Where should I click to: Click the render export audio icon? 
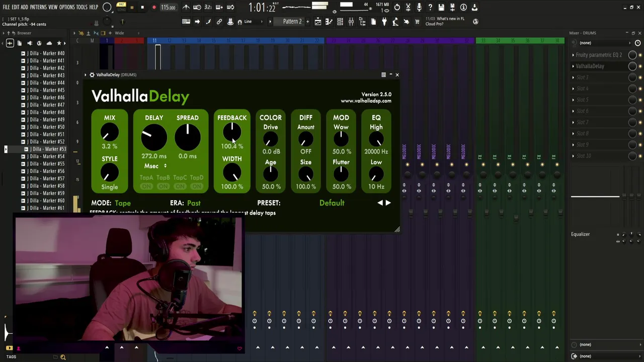[x=452, y=8]
